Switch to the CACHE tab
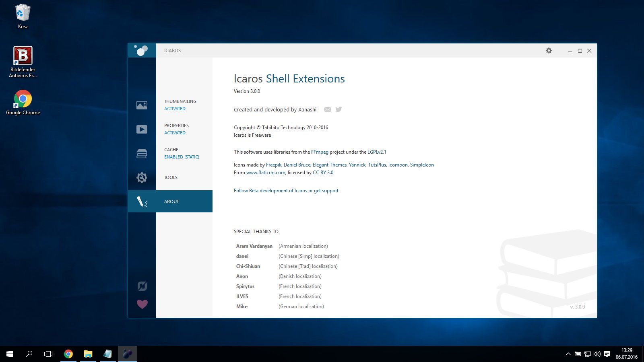The height and width of the screenshot is (362, 644). (x=171, y=150)
